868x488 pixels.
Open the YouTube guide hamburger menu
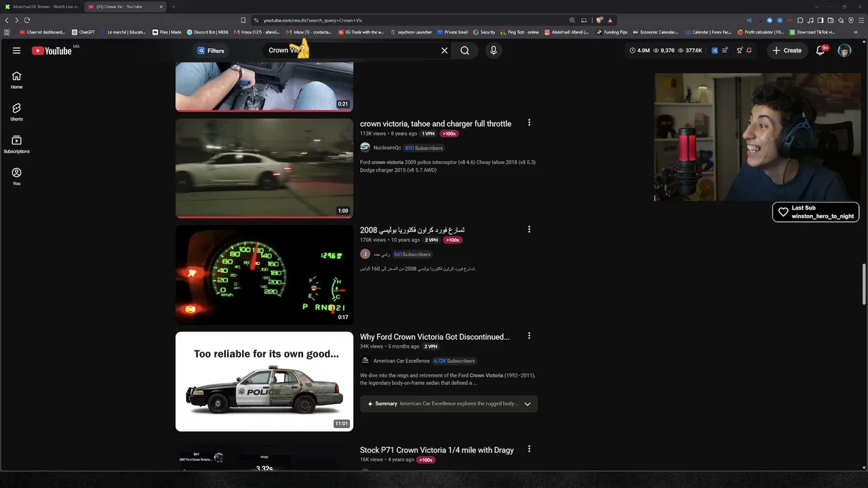pos(16,51)
